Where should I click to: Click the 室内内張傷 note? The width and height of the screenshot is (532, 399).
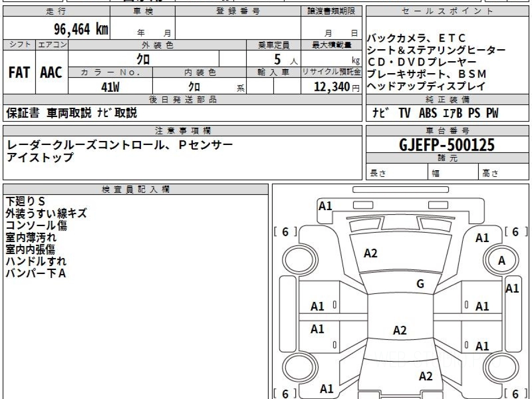pos(31,249)
